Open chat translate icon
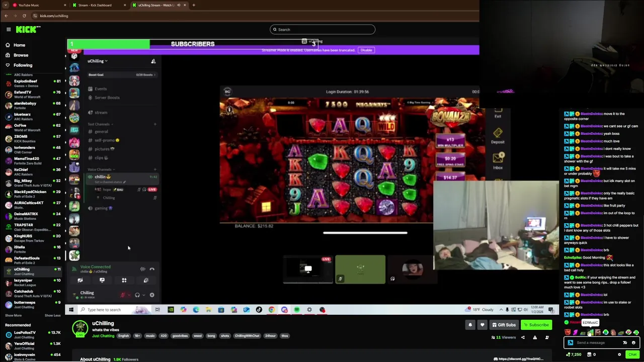The height and width of the screenshot is (362, 644). [x=625, y=343]
